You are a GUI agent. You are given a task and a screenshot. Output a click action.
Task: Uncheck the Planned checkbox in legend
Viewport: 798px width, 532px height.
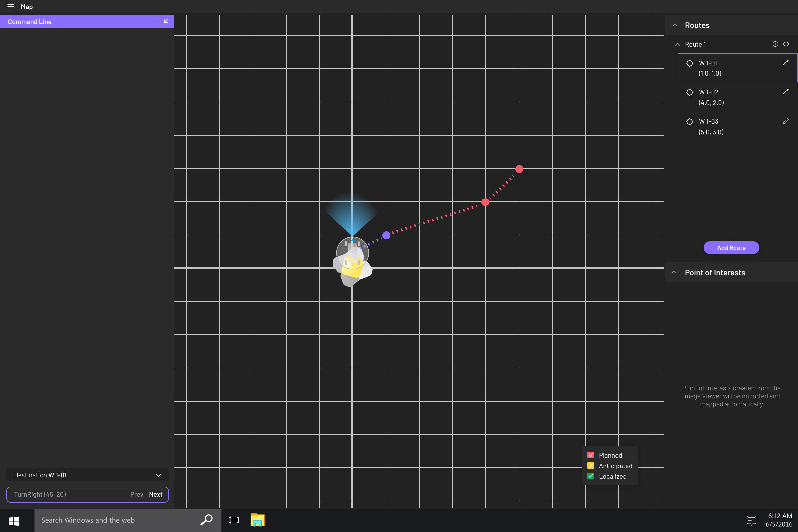[x=591, y=455]
